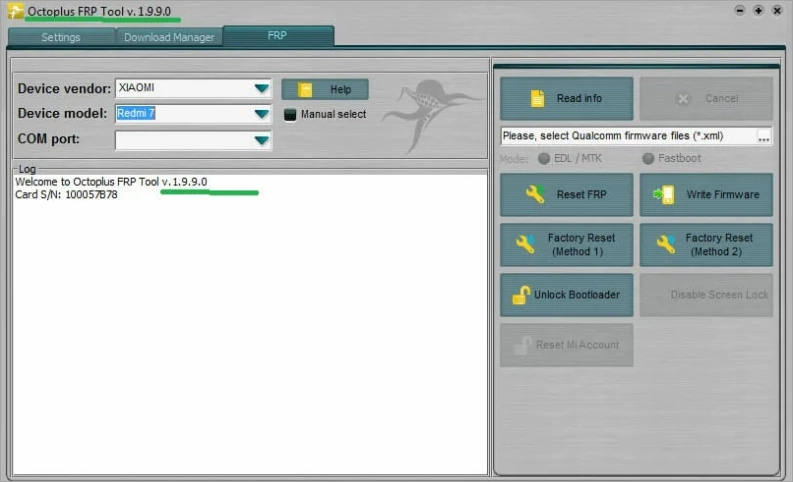Browse firmware files with the ellipsis button
The width and height of the screenshot is (793, 482).
click(x=764, y=136)
